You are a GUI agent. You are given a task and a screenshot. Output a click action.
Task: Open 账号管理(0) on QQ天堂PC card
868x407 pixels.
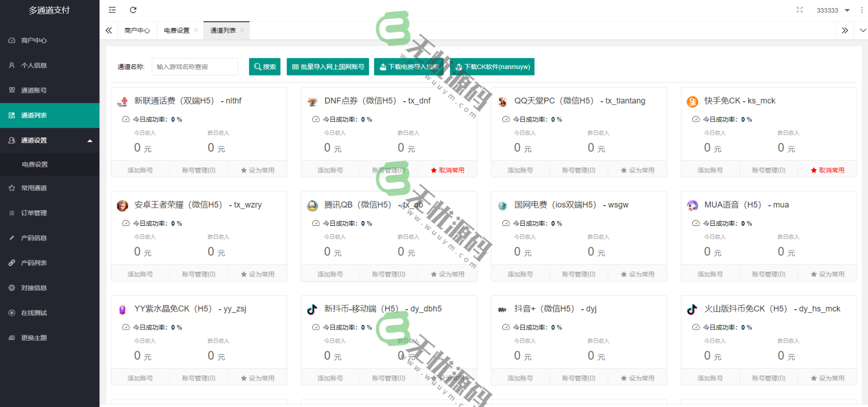coord(578,170)
